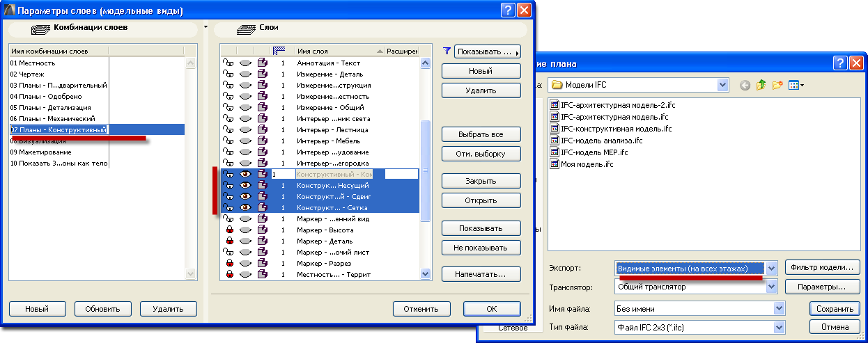Hide the Конструкт... - Сетка layer via eye icon
The width and height of the screenshot is (868, 343).
(x=245, y=207)
